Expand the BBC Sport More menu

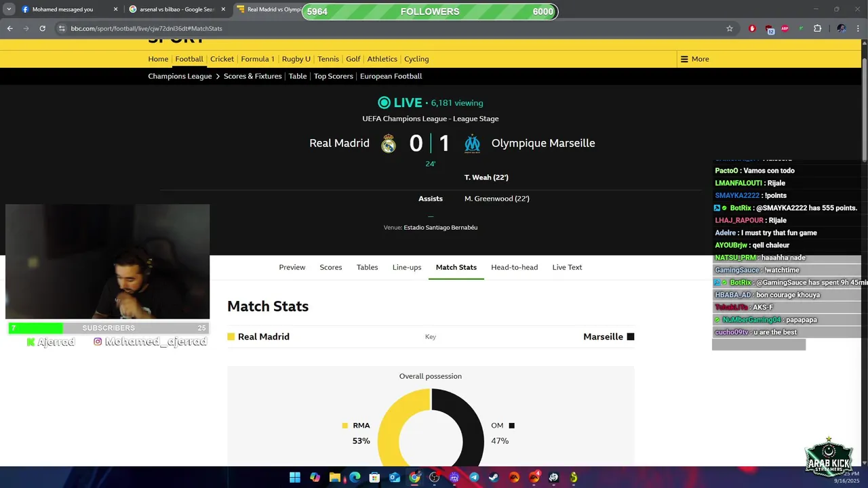(x=695, y=59)
